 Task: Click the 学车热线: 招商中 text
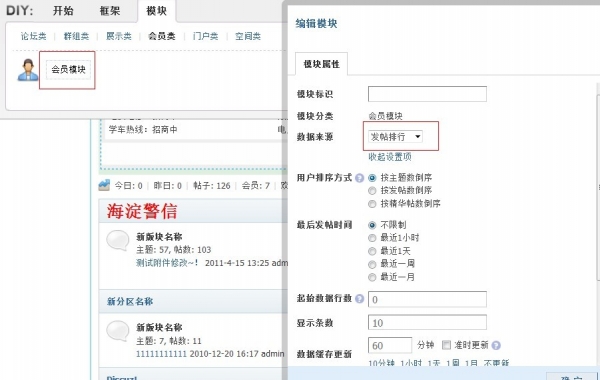coord(143,130)
